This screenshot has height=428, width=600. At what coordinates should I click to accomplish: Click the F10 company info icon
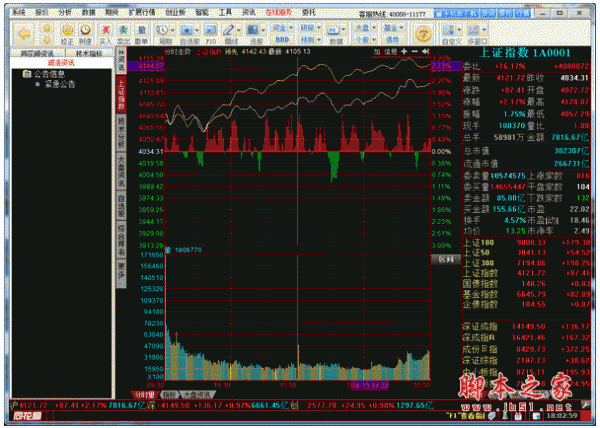click(x=210, y=30)
